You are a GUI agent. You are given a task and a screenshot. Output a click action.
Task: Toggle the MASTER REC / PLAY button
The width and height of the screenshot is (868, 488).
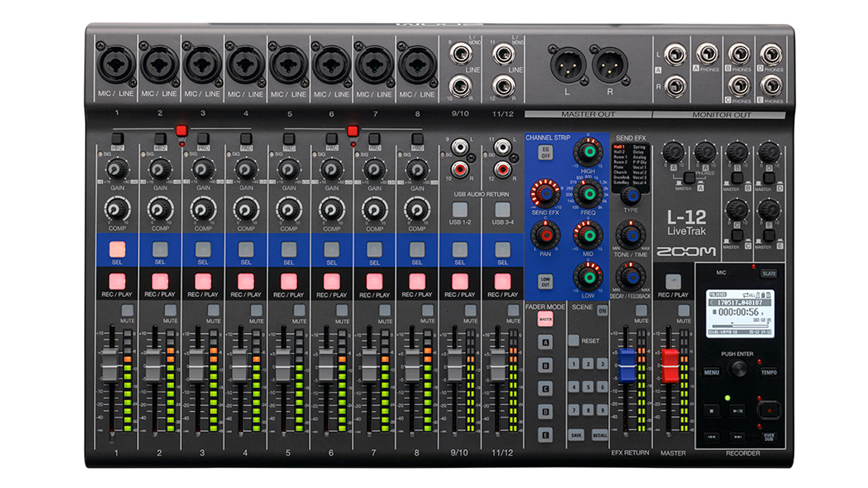point(673,281)
